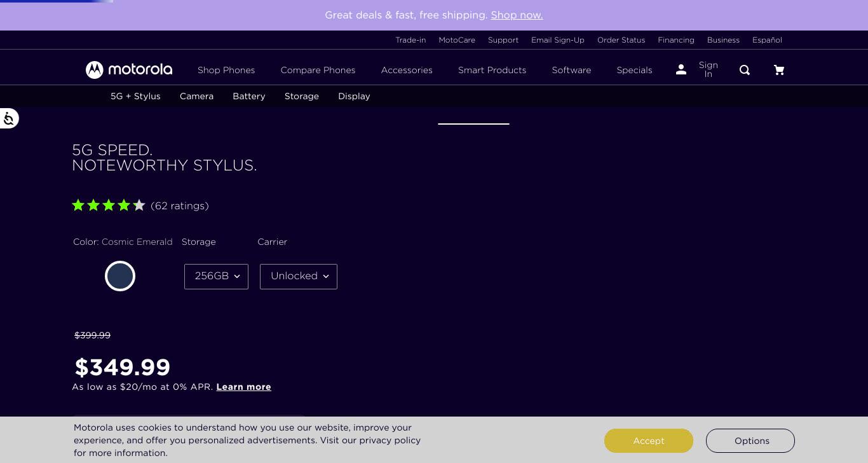Open the Specials menu
868x463 pixels.
[635, 70]
